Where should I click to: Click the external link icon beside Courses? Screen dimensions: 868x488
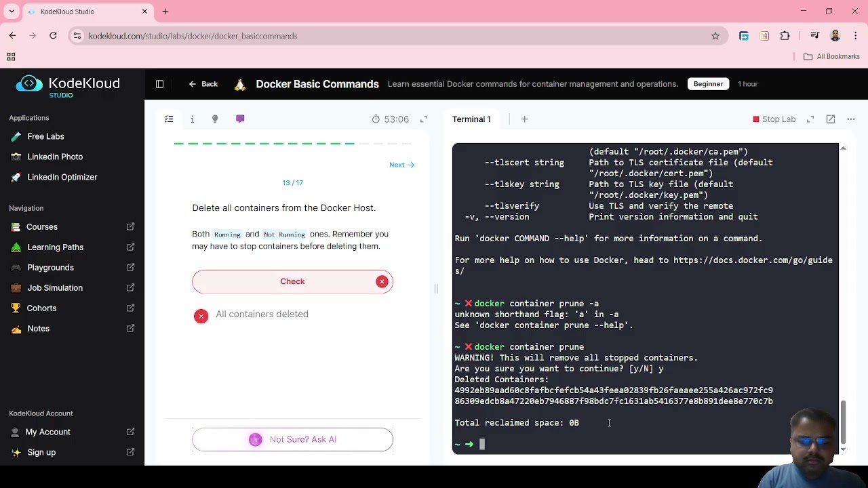(130, 227)
